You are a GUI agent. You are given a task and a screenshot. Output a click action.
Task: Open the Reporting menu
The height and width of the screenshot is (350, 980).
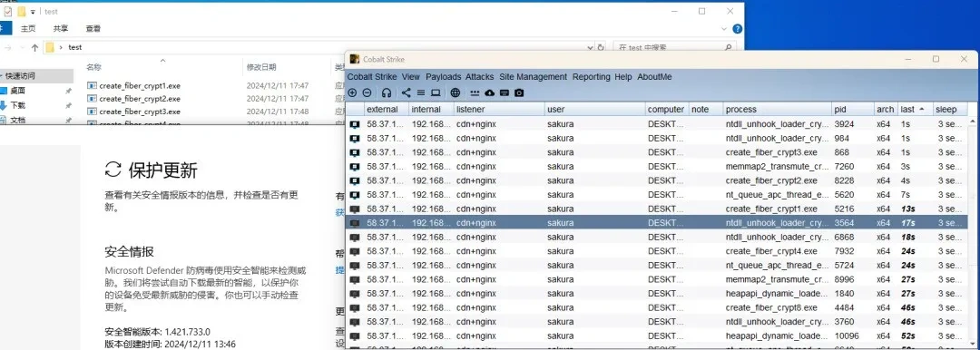[592, 77]
